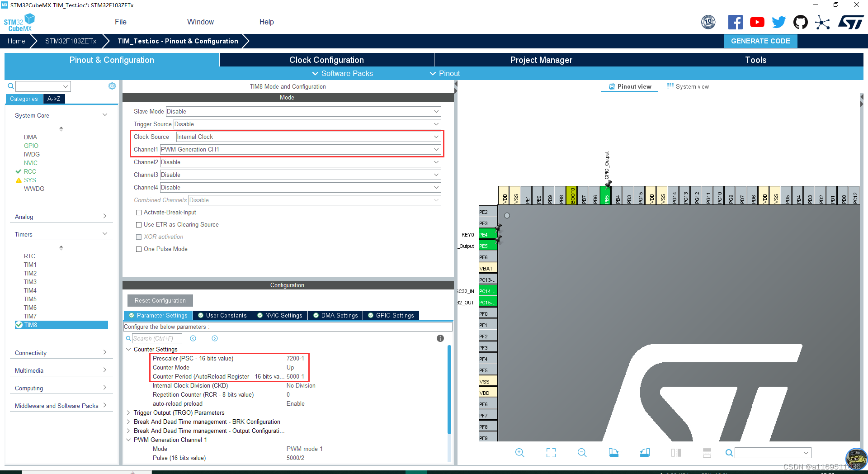Open Clock Source dropdown

click(x=308, y=137)
